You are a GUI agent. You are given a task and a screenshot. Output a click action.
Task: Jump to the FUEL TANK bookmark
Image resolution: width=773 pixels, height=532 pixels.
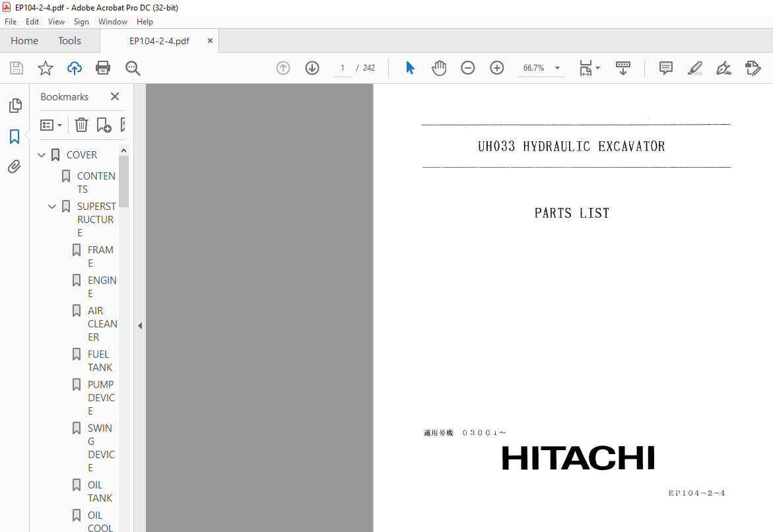pos(100,361)
